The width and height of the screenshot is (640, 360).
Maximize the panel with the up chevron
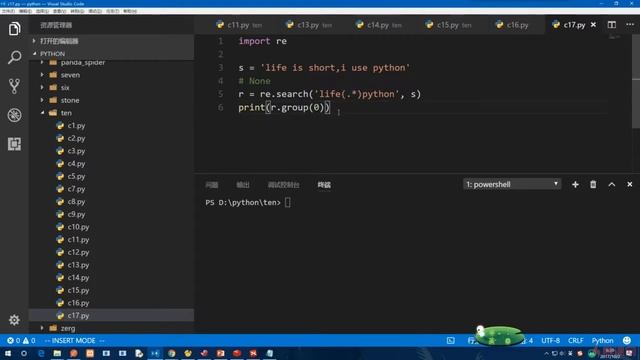pos(611,184)
